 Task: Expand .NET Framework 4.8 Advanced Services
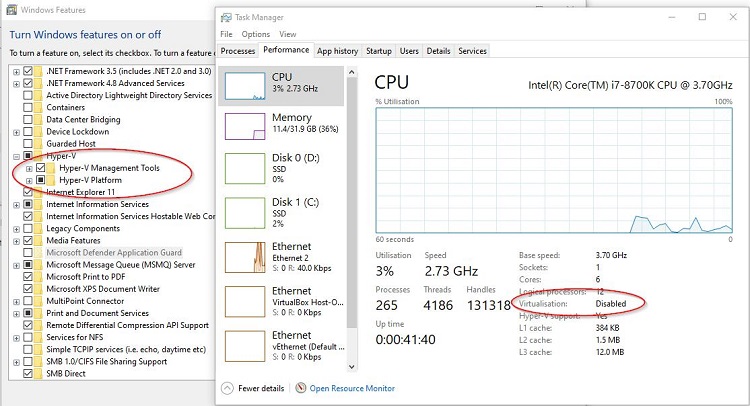(16, 84)
